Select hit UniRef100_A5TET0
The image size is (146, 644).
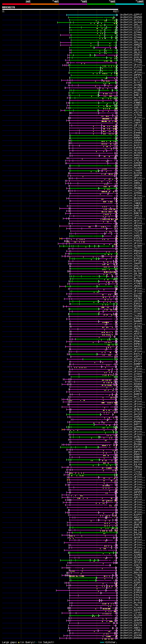[x=131, y=334]
